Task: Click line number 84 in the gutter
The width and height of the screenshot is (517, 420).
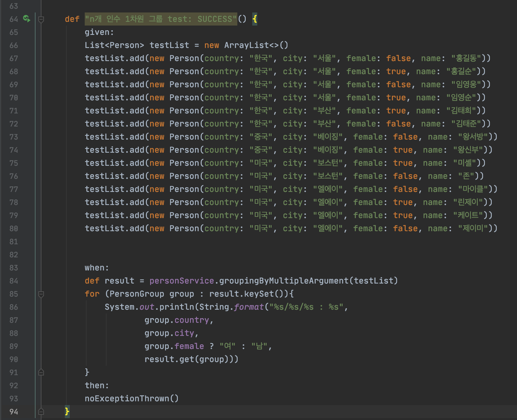Action: pyautogui.click(x=14, y=281)
